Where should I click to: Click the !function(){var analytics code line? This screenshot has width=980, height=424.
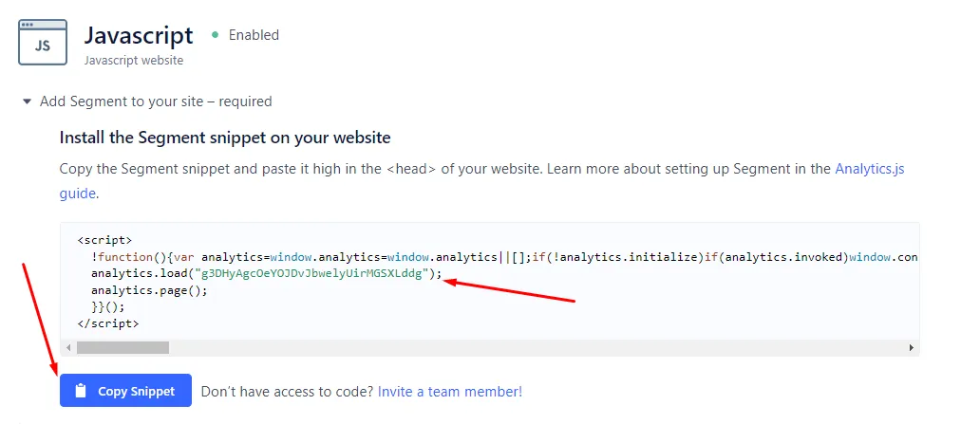pos(503,257)
